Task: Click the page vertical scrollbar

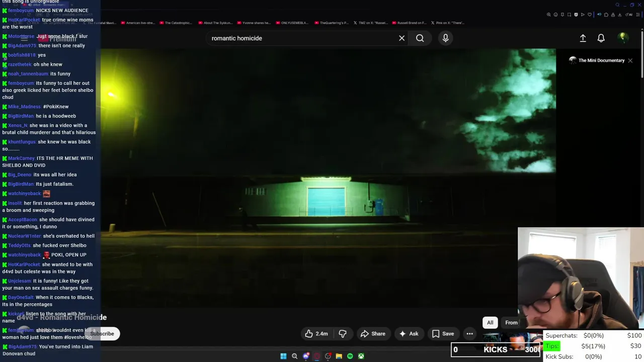Action: (642, 55)
